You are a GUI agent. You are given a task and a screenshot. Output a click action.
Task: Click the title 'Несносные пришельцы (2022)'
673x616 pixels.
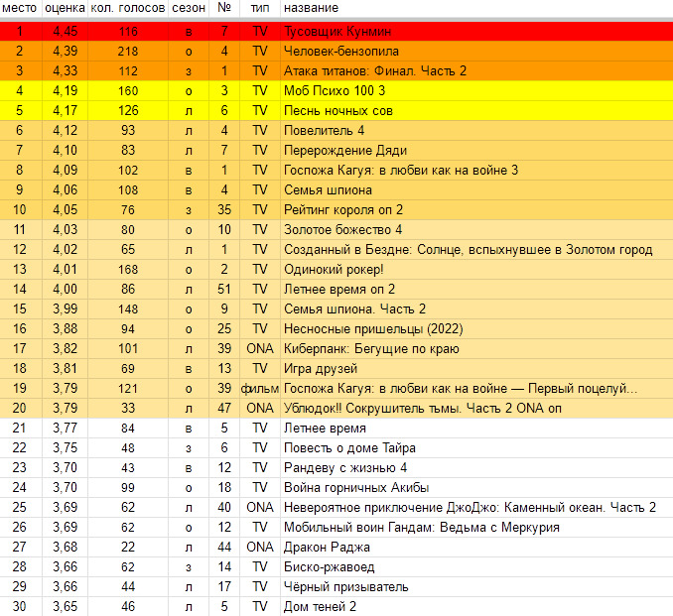[373, 329]
